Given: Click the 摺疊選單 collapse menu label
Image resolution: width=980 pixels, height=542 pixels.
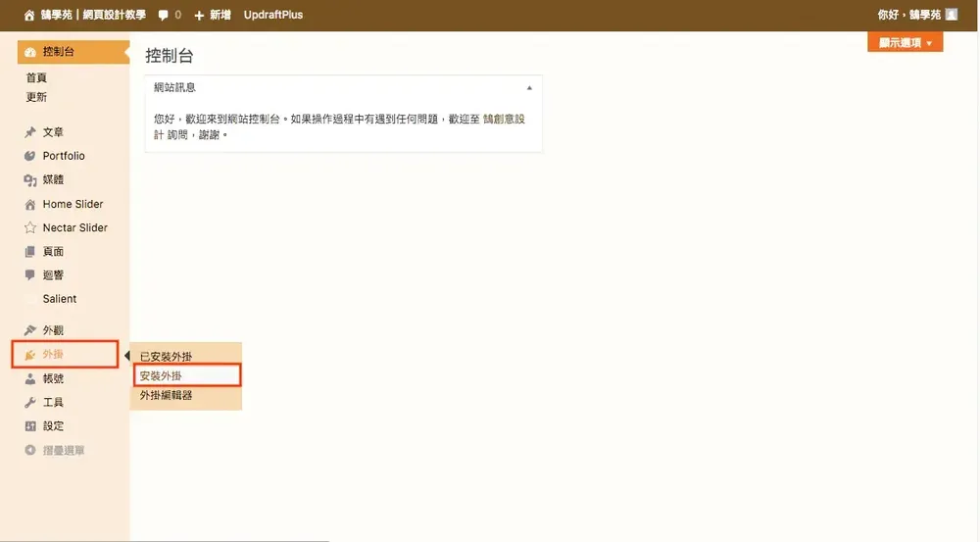Looking at the screenshot, I should click(x=63, y=450).
